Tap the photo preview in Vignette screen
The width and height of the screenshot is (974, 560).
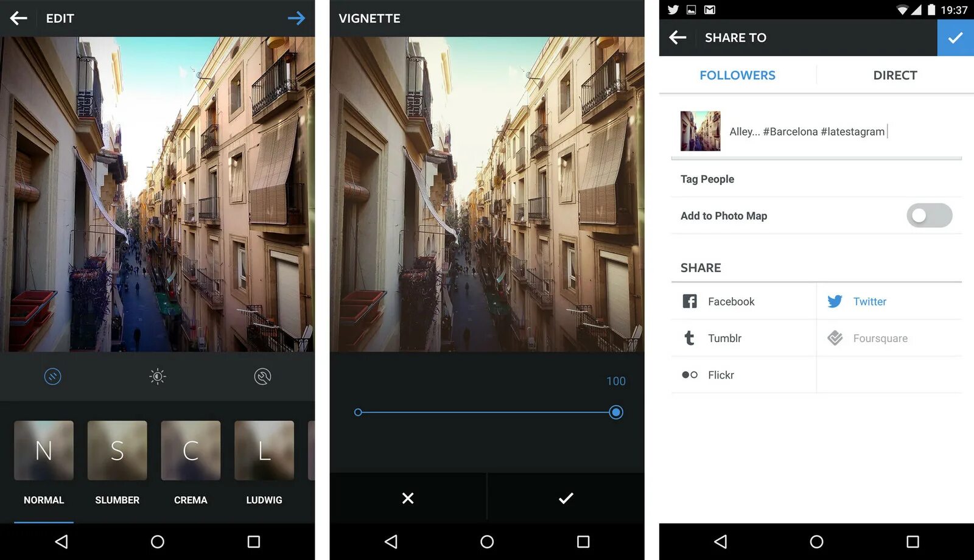pos(487,194)
